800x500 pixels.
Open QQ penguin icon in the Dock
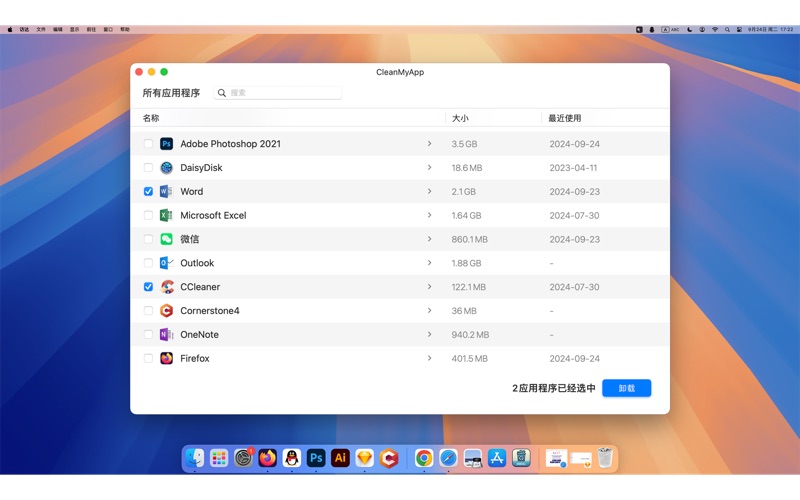pyautogui.click(x=292, y=458)
